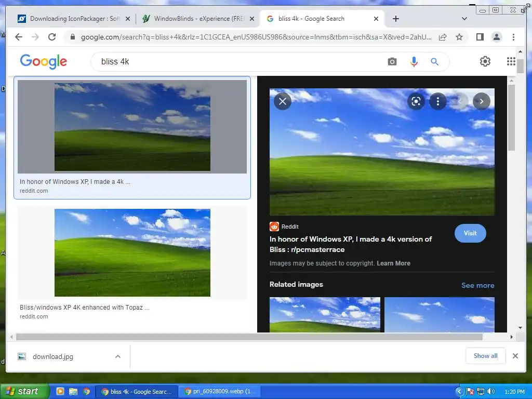Select the Bliss/windows XP 4K Topaz thumbnail
The width and height of the screenshot is (532, 399).
[x=132, y=253]
